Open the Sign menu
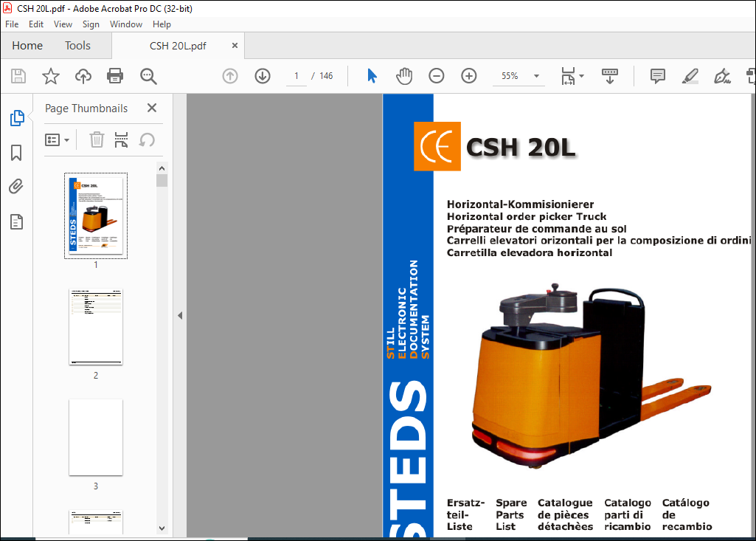 click(91, 24)
